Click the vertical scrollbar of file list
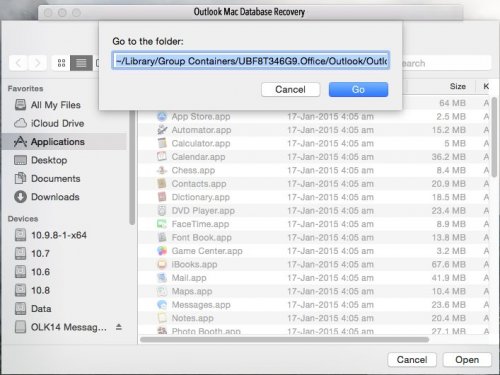Viewport: 500px width, 375px height. 494,138
